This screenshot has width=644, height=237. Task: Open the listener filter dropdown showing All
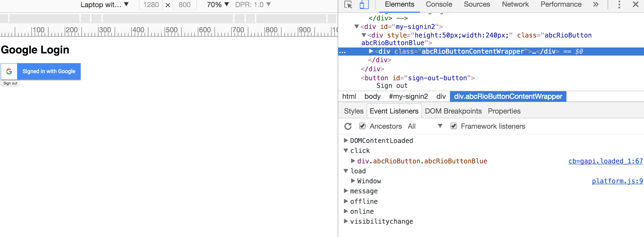point(425,126)
